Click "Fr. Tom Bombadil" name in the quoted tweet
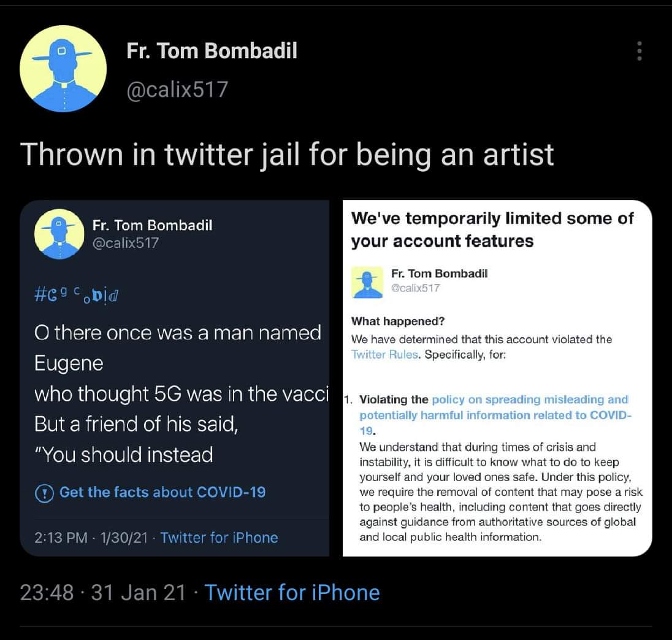 pyautogui.click(x=152, y=225)
